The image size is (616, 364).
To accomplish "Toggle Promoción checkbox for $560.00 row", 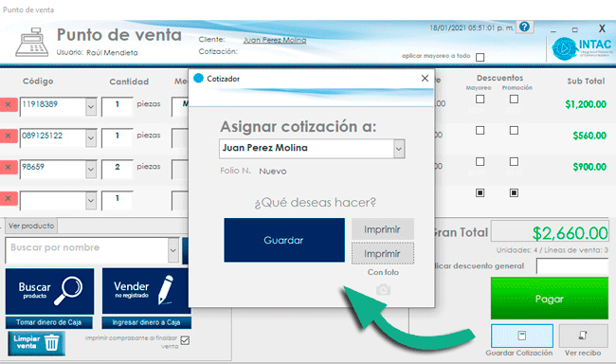I will click(514, 130).
